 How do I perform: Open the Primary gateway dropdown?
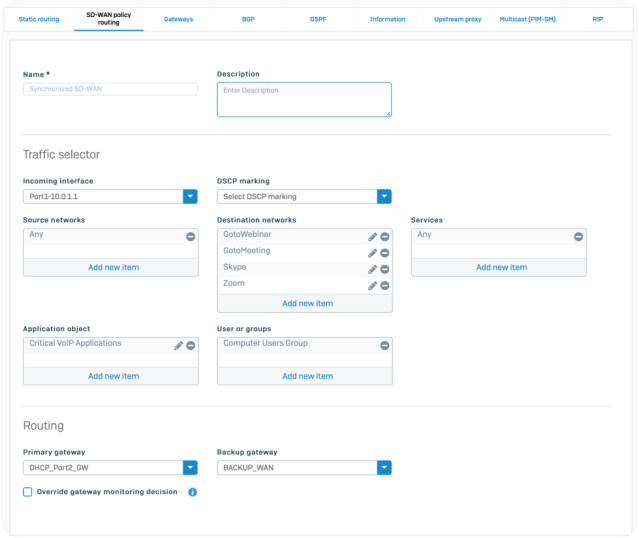[190, 467]
